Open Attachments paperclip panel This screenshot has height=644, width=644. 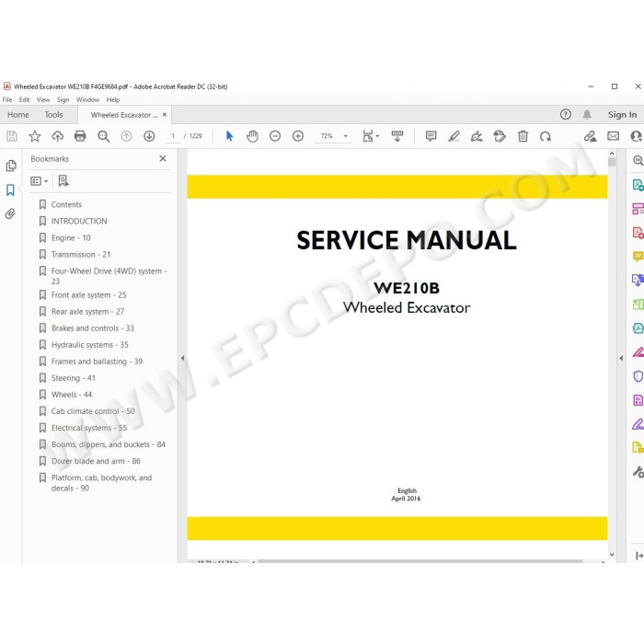tap(10, 213)
